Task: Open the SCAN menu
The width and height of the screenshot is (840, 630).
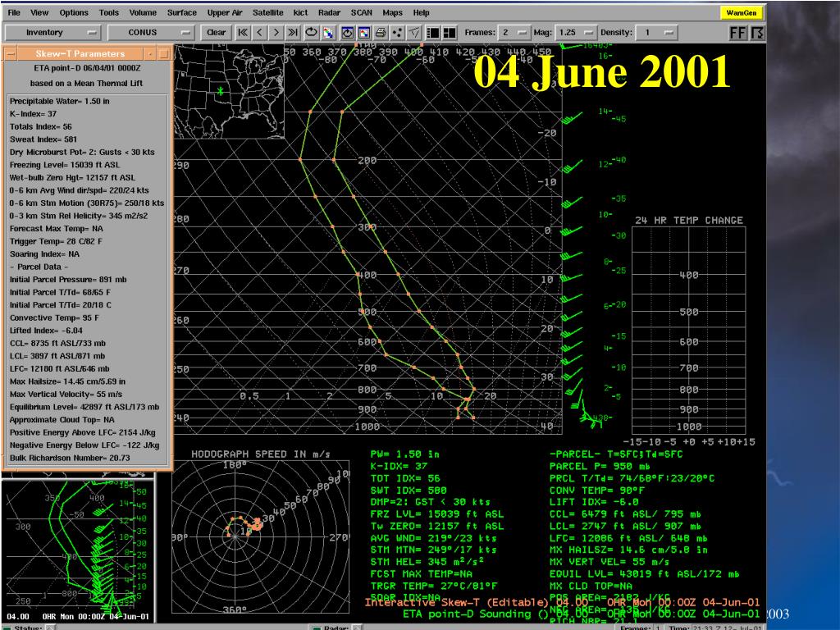Action: click(362, 12)
